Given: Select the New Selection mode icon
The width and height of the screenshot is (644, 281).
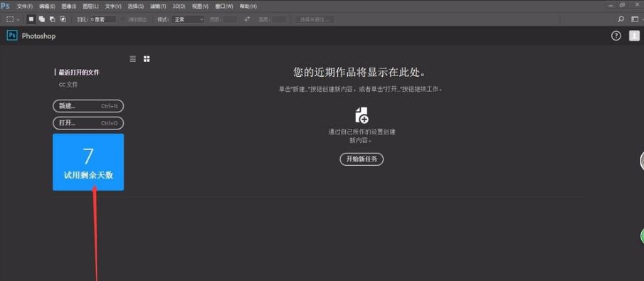Looking at the screenshot, I should (31, 19).
